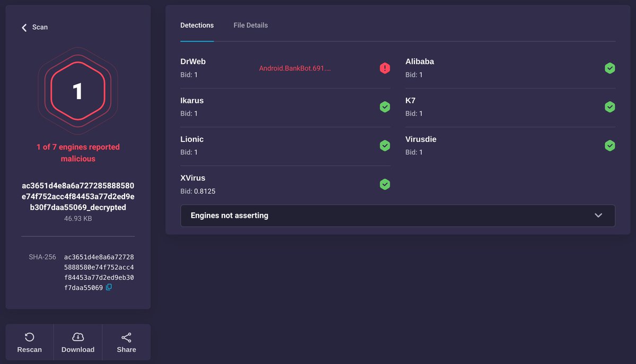Select the green verdict icon for K7
The image size is (636, 364).
pos(609,106)
